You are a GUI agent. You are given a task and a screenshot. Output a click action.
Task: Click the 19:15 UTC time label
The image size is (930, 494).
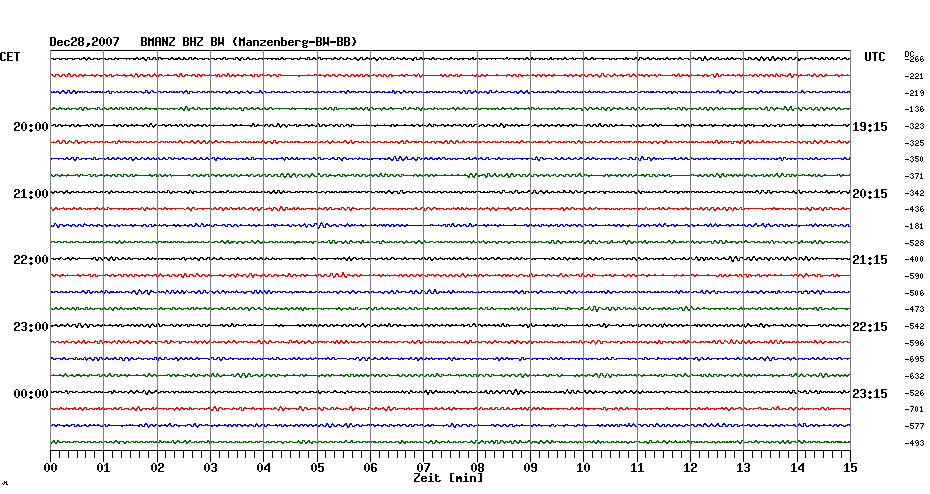(870, 127)
